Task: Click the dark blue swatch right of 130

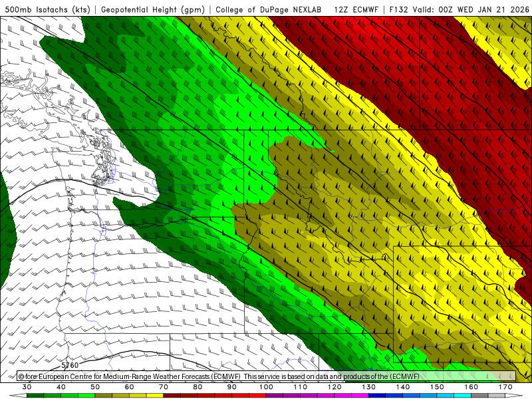Action: click(377, 396)
